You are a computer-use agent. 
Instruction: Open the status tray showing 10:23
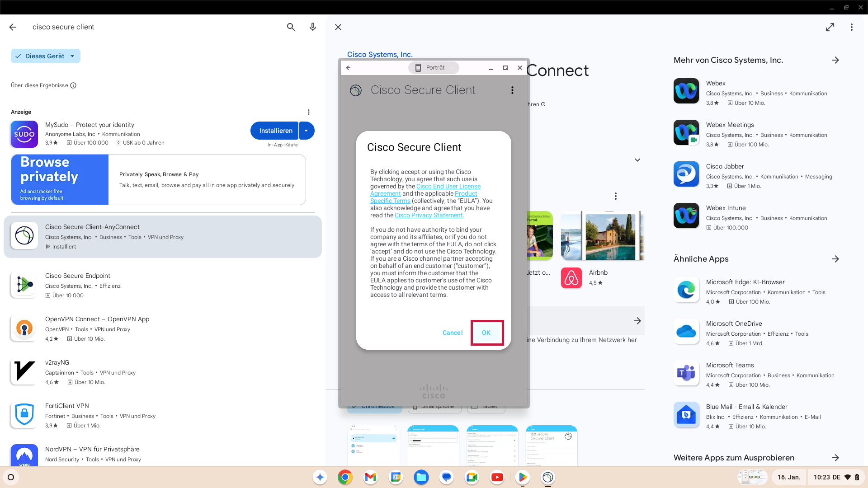tap(836, 477)
